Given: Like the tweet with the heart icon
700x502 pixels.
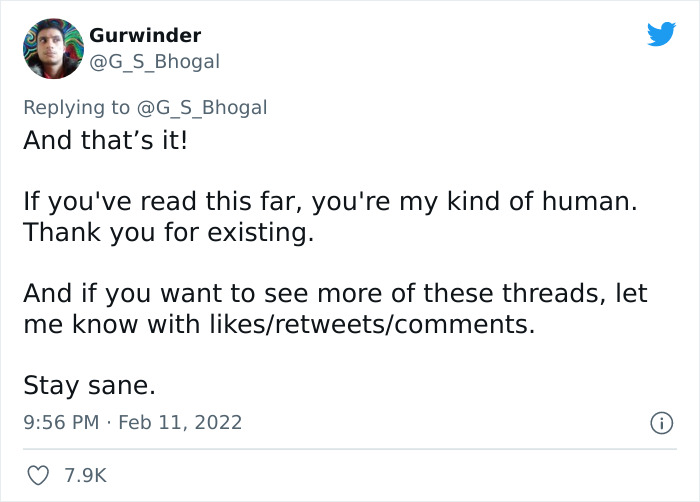Looking at the screenshot, I should (x=38, y=477).
